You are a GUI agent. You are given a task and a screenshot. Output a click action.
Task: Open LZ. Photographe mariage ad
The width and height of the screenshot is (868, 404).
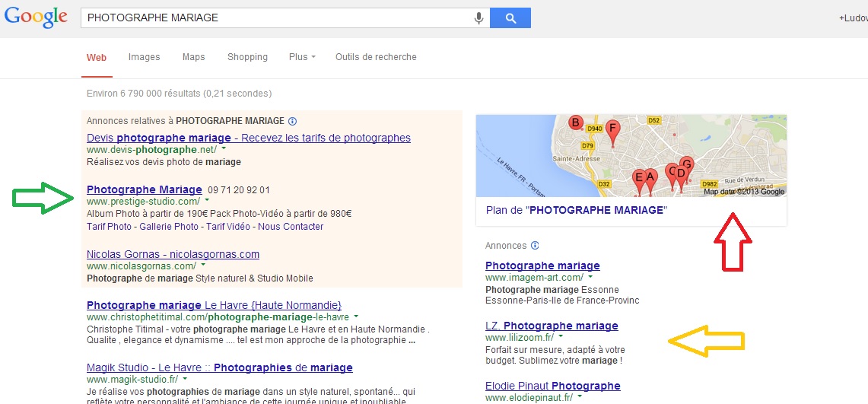coord(552,326)
